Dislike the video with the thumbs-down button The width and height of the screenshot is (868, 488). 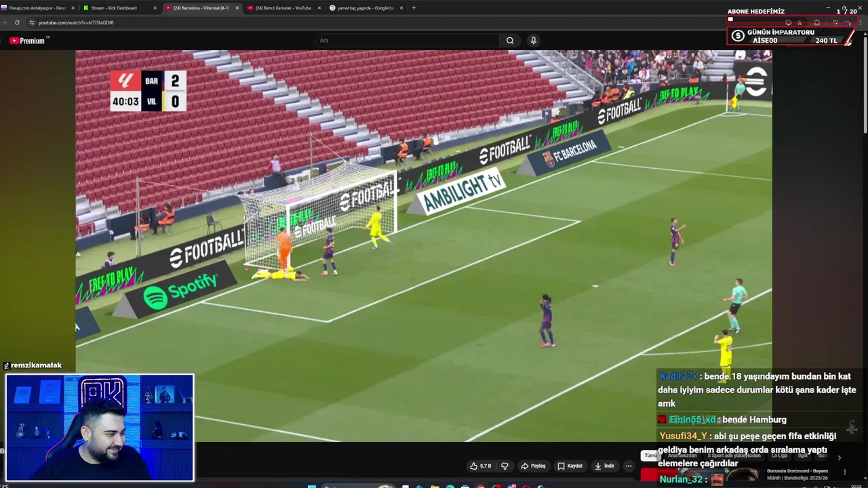(505, 466)
